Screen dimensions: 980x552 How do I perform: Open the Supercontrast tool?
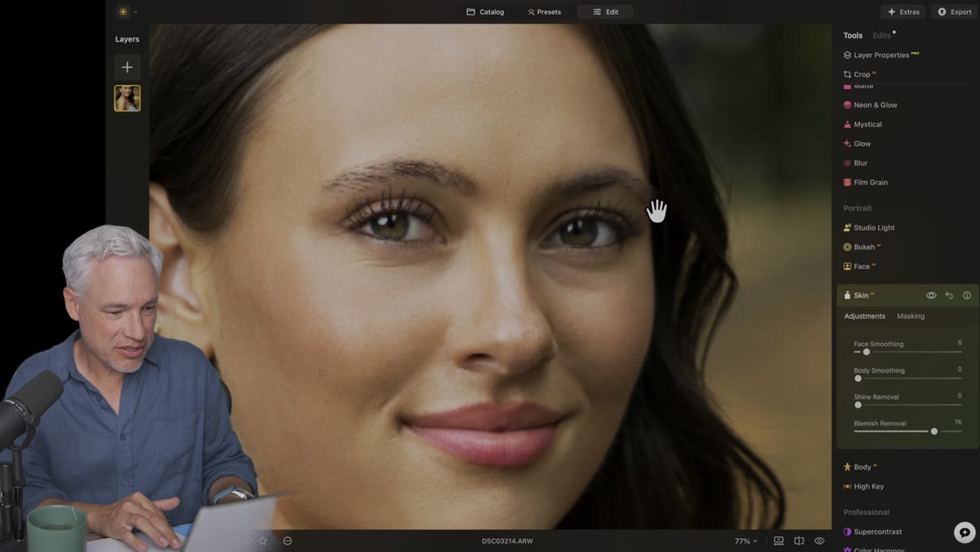click(872, 532)
